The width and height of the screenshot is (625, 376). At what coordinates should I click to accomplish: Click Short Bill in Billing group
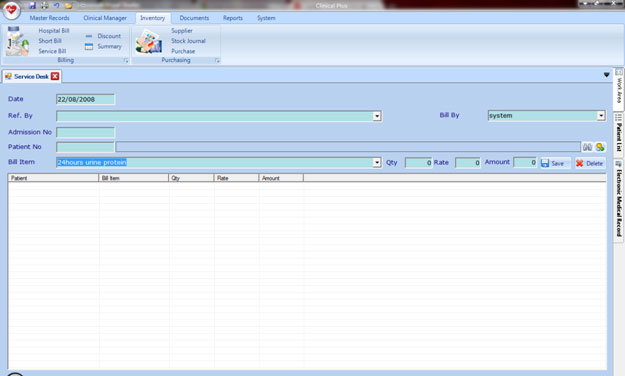pyautogui.click(x=50, y=41)
